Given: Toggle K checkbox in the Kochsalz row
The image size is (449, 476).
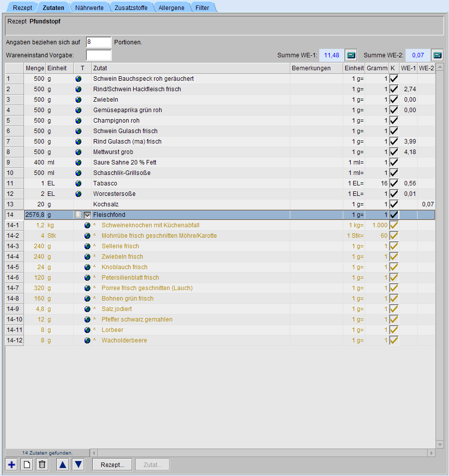Looking at the screenshot, I should pyautogui.click(x=394, y=204).
